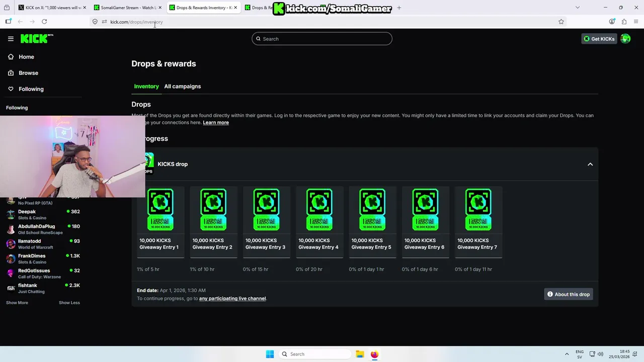644x362 pixels.
Task: Open the tracking protection shield icon
Action: [95, 22]
